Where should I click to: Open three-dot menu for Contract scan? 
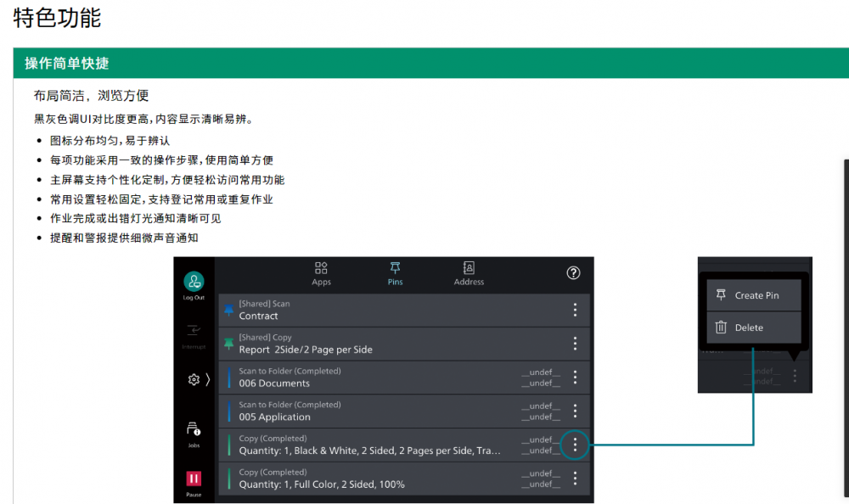[x=575, y=310]
